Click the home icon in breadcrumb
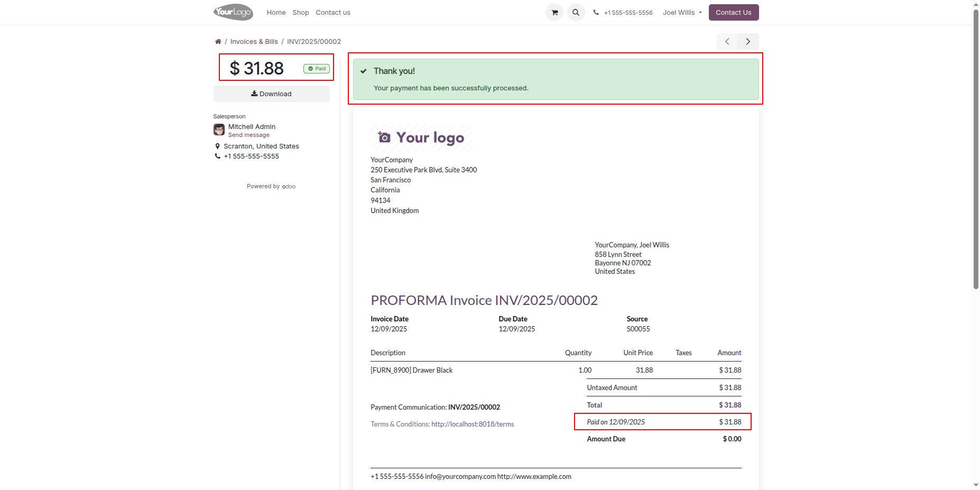Image resolution: width=980 pixels, height=490 pixels. click(218, 42)
